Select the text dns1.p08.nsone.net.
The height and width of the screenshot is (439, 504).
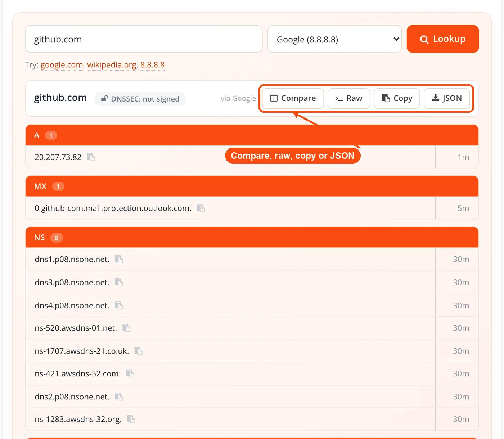pyautogui.click(x=72, y=259)
